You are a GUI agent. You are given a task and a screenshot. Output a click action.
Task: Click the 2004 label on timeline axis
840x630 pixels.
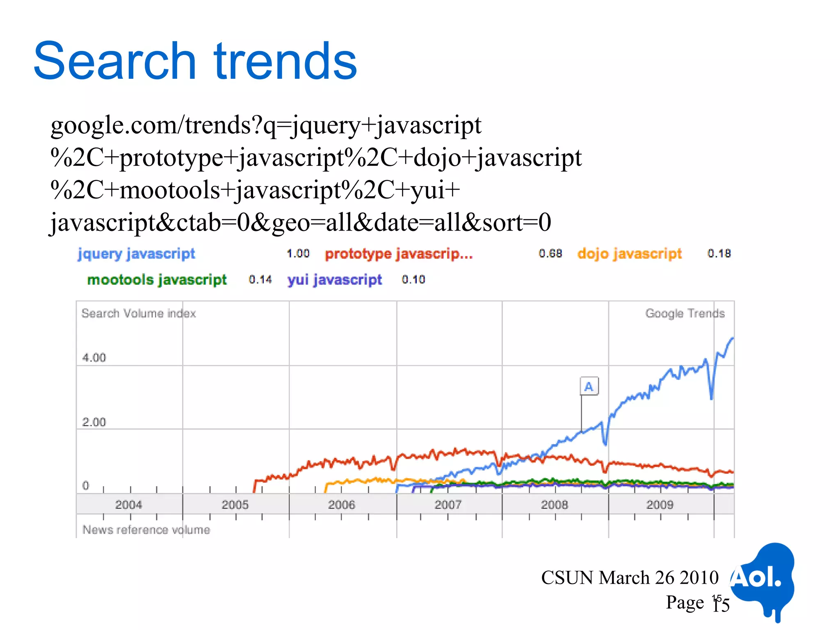point(128,504)
